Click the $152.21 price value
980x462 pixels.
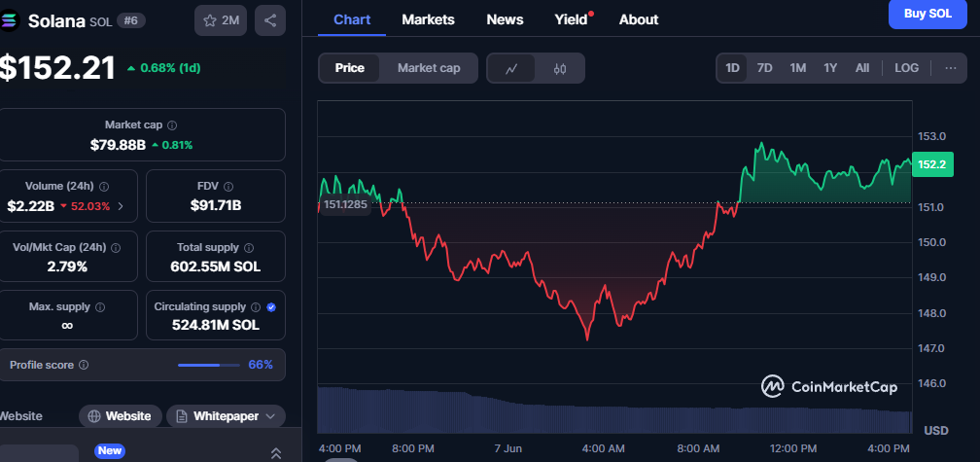point(57,68)
